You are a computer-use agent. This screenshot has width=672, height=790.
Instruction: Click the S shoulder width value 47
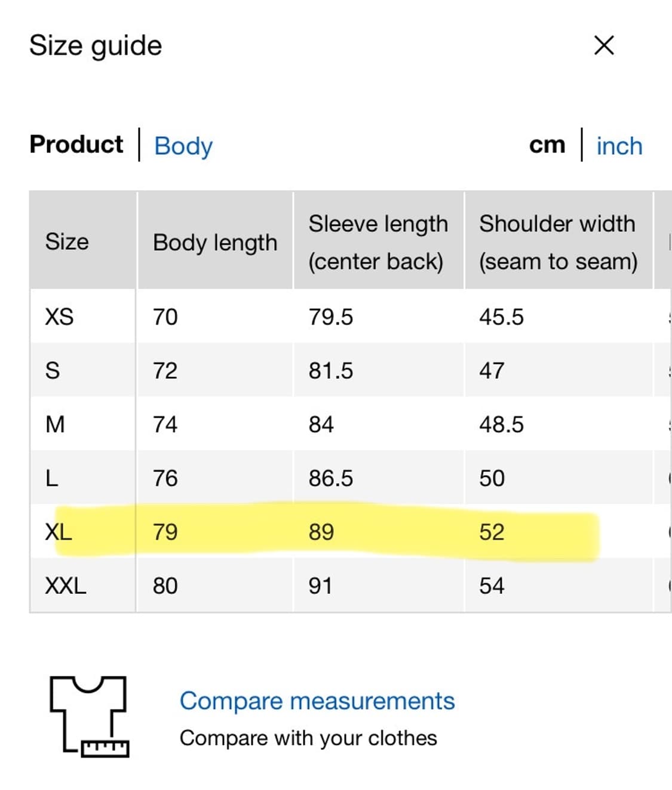pyautogui.click(x=491, y=370)
